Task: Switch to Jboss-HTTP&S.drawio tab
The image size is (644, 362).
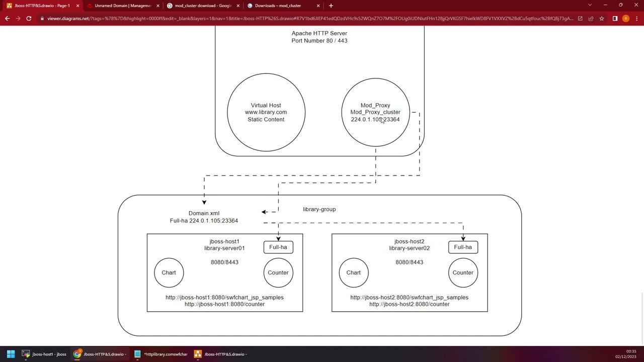Action: (42, 6)
